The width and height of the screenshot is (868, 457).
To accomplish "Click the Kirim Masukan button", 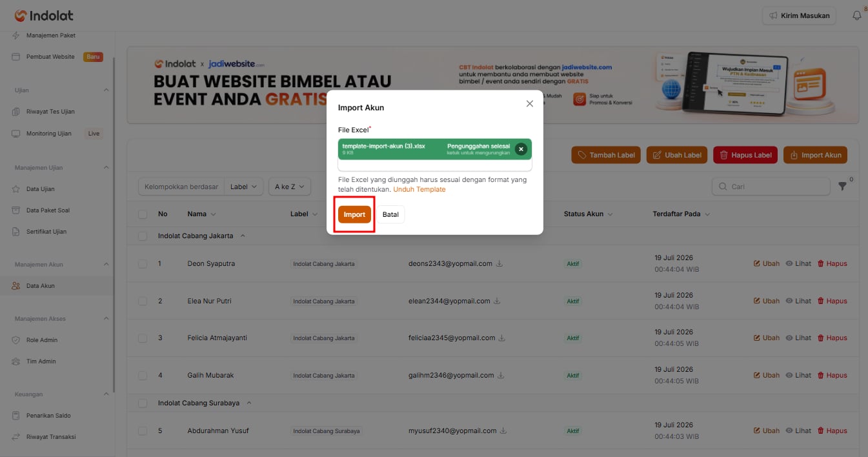I will (x=799, y=15).
